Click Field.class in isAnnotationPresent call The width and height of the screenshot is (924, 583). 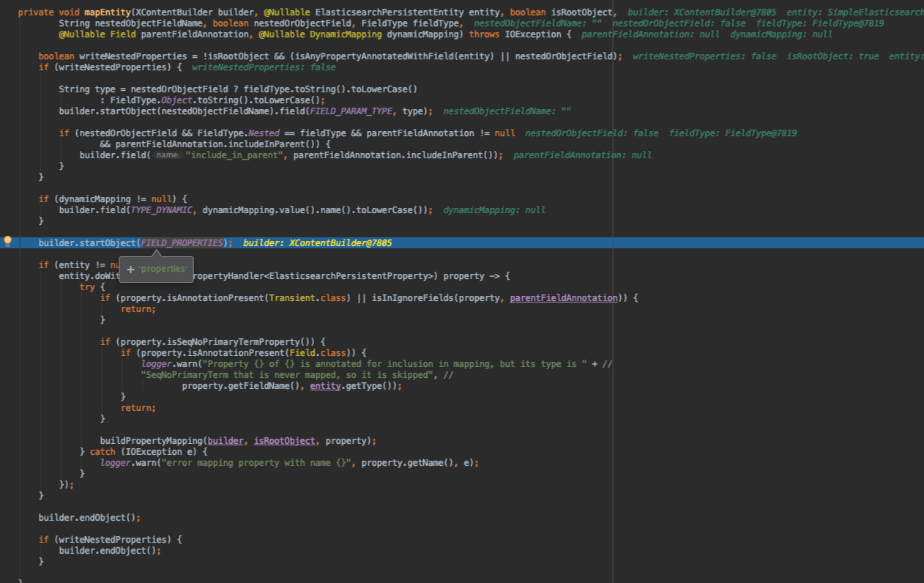click(x=317, y=353)
